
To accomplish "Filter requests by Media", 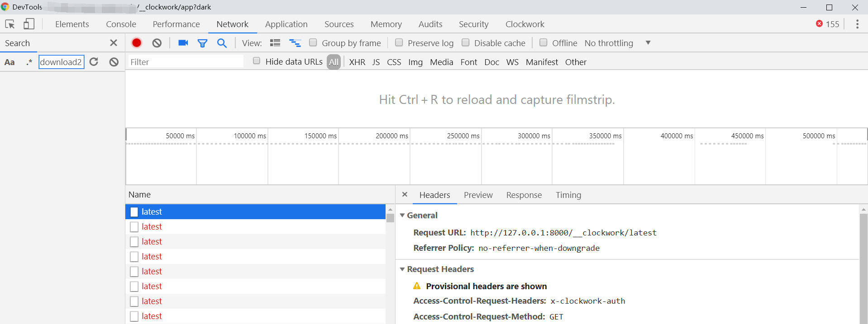I will click(x=441, y=62).
